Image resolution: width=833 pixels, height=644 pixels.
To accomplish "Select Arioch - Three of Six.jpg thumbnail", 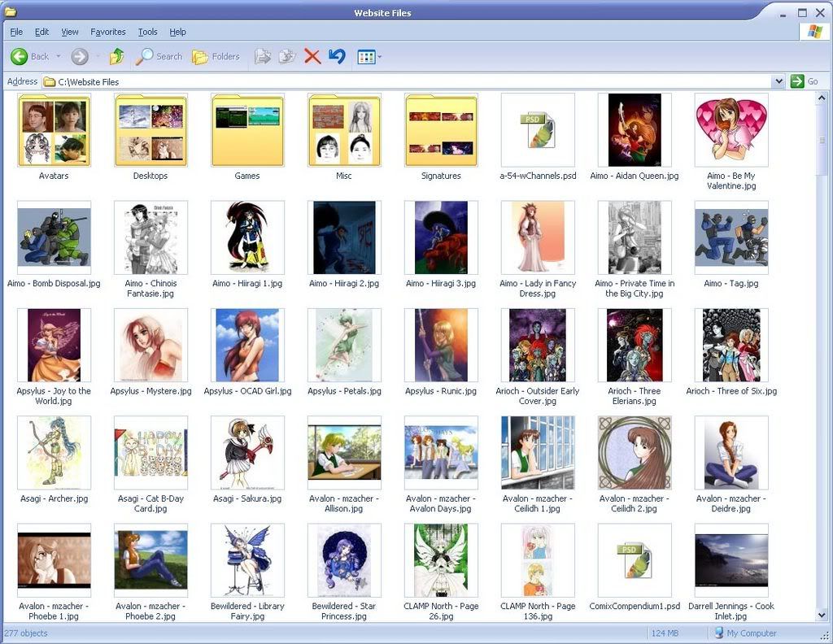I will point(731,345).
